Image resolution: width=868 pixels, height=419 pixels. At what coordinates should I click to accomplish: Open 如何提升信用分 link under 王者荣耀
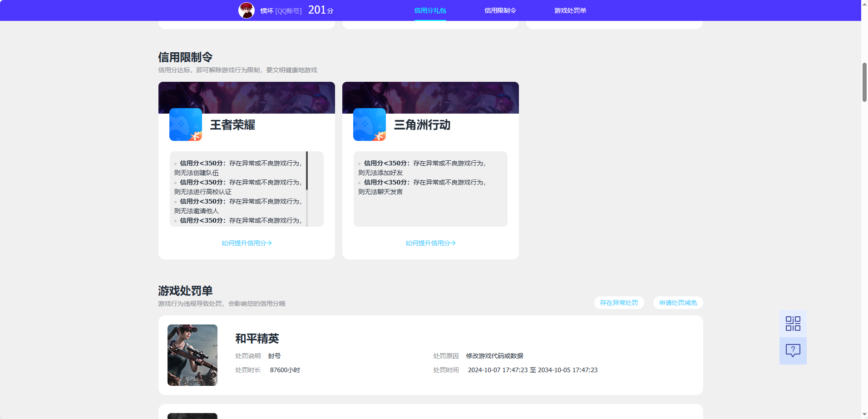pos(247,243)
